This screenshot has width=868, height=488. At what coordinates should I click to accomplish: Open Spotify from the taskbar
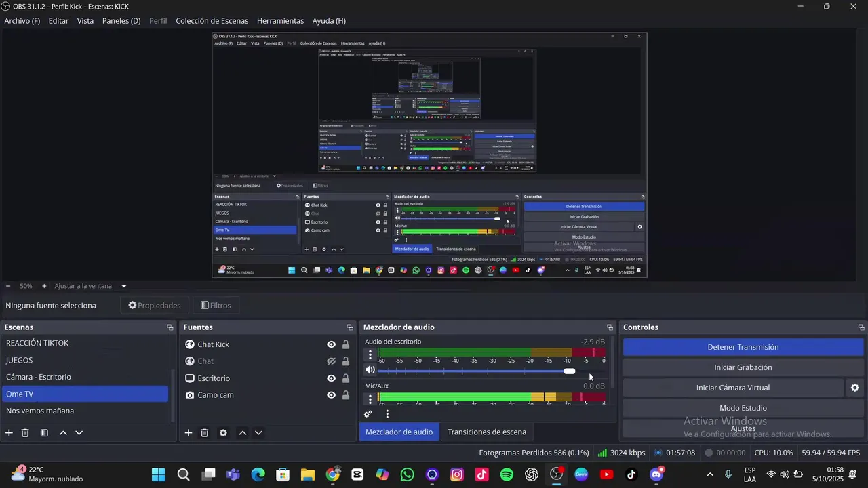(507, 474)
